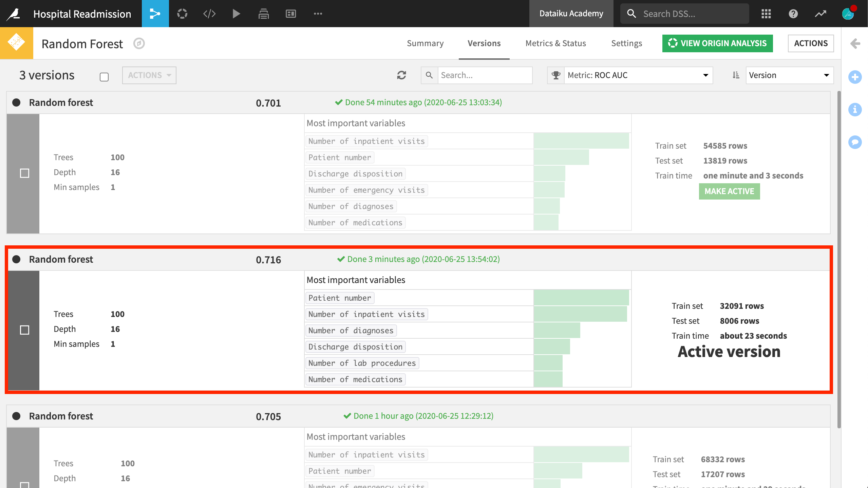Image resolution: width=868 pixels, height=488 pixels.
Task: Click the trophy metric icon
Action: (x=556, y=75)
